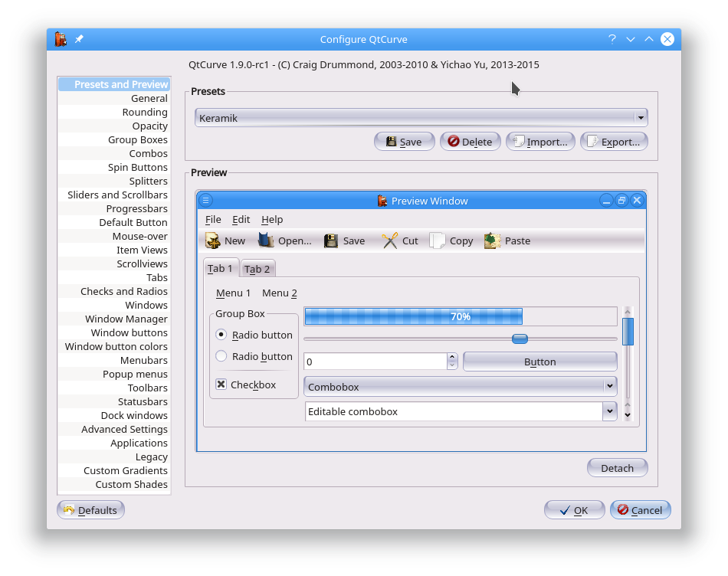Switch to Tab 2
The height and width of the screenshot is (576, 728).
point(257,269)
